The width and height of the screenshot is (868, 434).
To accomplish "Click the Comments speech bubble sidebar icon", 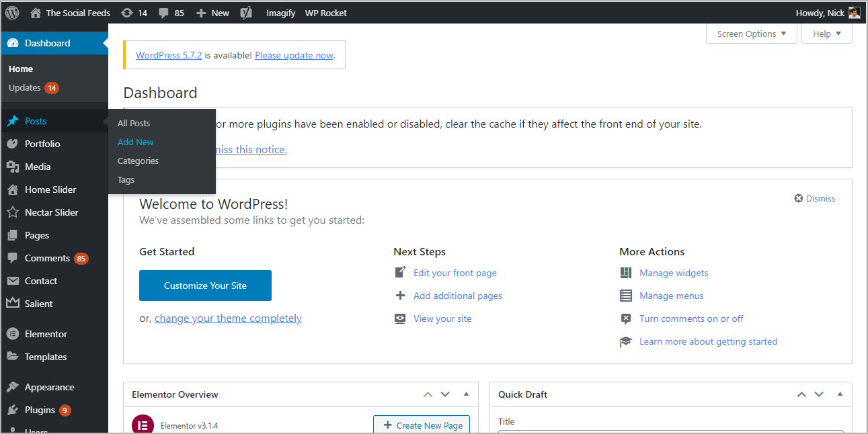I will 13,258.
